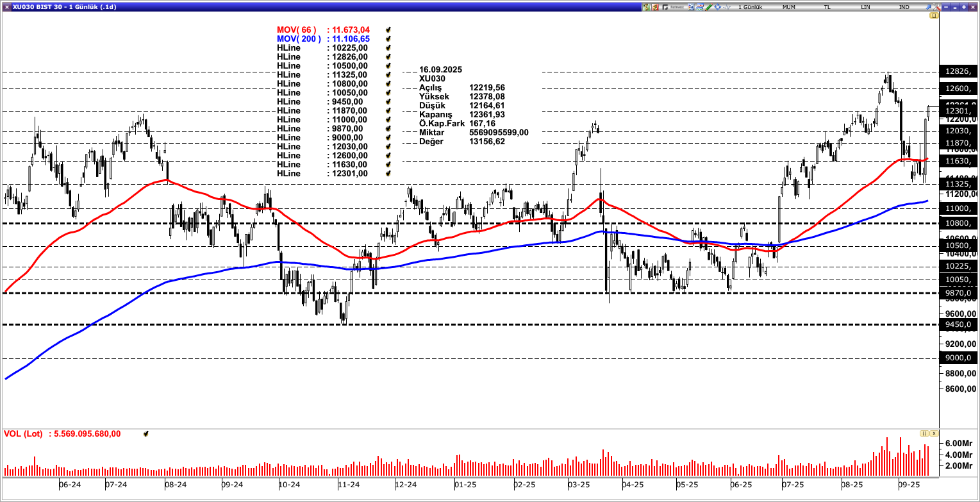Open the TL currency selector
This screenshot has height=502, width=980.
(x=827, y=7)
